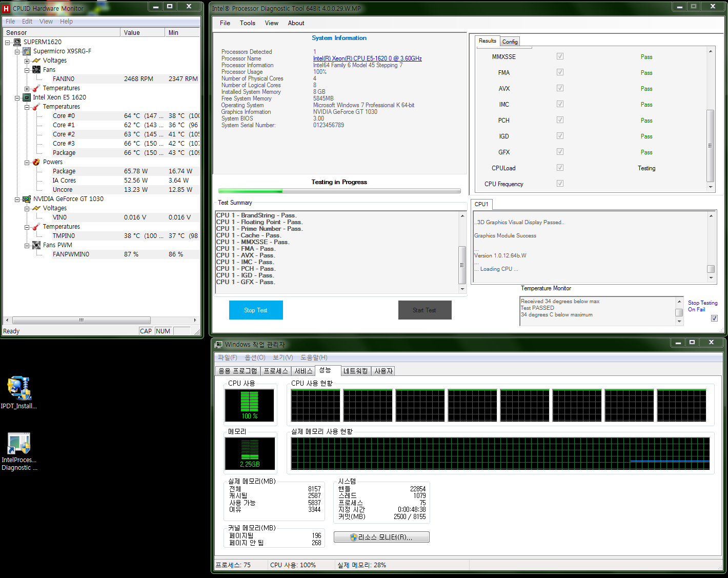Screen dimensions: 728x578
Task: Open the 도움말(H) menu in Task Manager
Action: pos(314,357)
